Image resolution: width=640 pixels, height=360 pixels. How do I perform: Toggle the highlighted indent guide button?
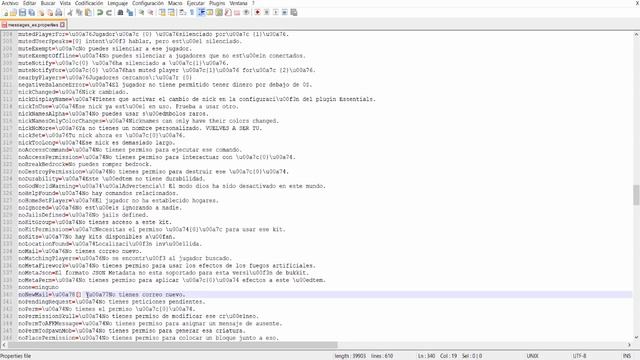(201, 13)
